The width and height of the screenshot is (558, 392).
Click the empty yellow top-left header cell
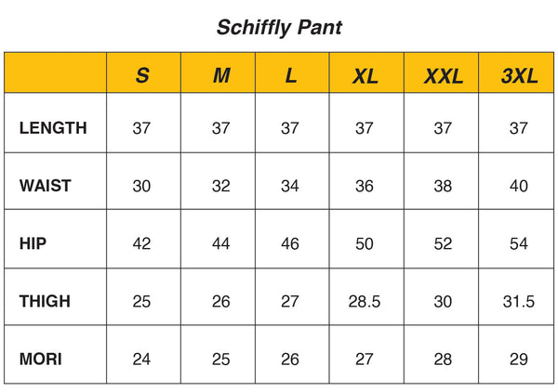[x=55, y=73]
